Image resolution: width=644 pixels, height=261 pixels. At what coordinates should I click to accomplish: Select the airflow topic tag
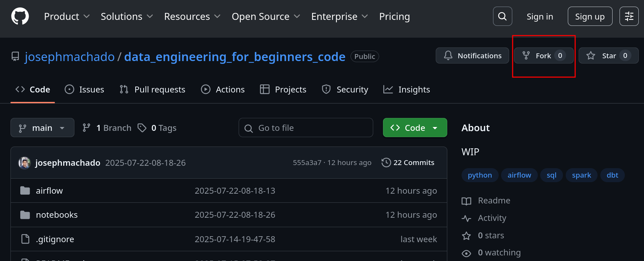519,175
